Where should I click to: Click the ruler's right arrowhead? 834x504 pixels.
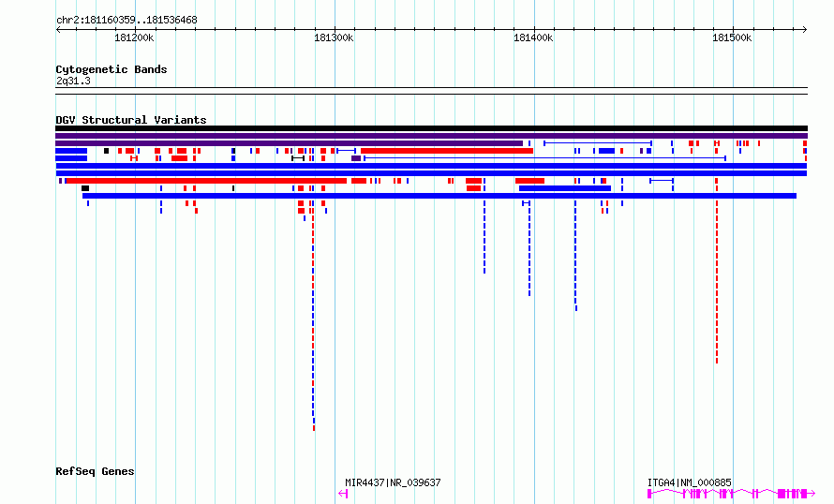point(805,29)
